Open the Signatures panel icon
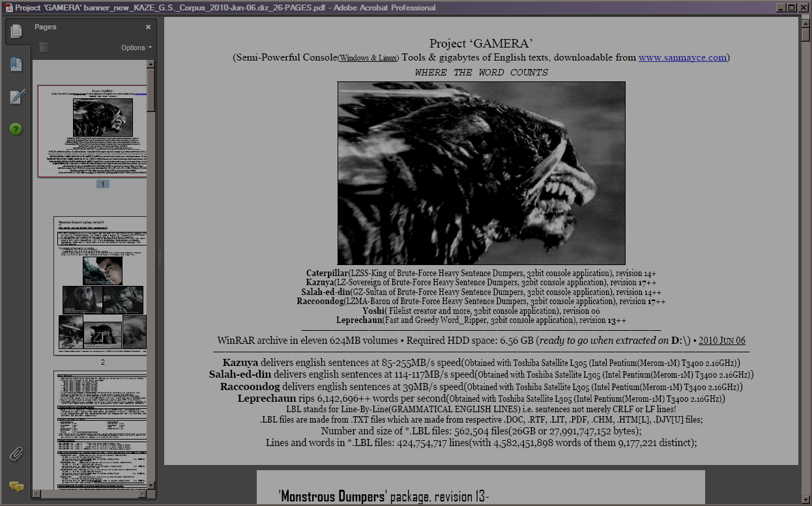The image size is (812, 506). pos(16,97)
